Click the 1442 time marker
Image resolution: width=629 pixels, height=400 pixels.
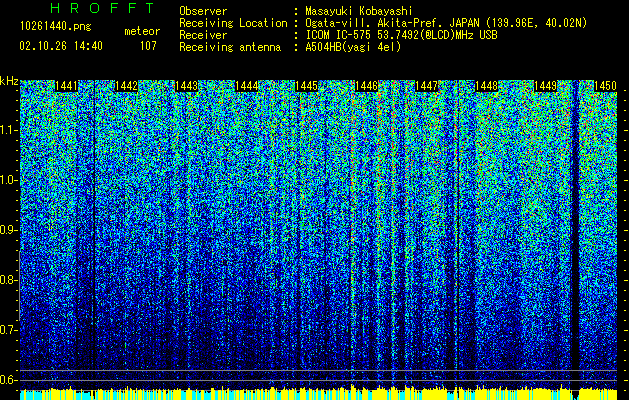(x=126, y=86)
